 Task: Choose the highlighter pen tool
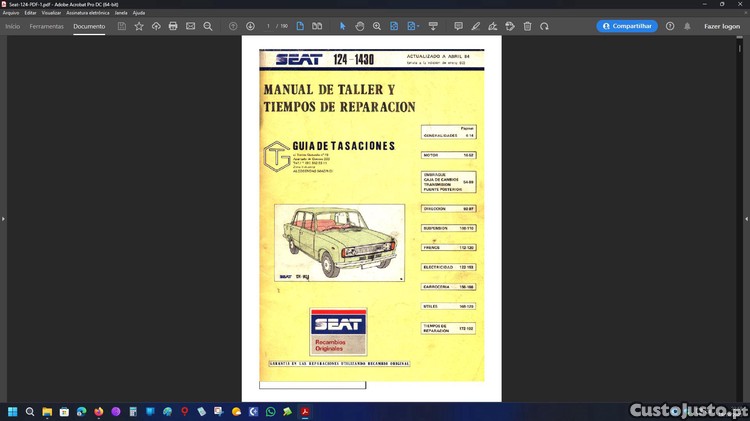[476, 26]
